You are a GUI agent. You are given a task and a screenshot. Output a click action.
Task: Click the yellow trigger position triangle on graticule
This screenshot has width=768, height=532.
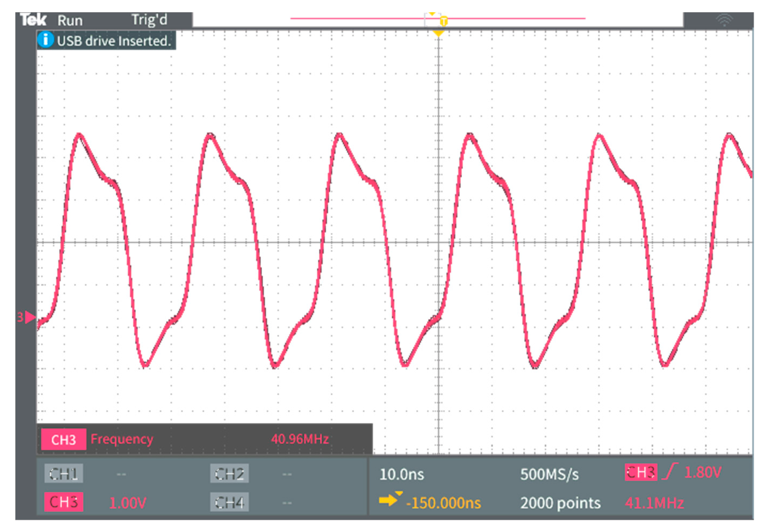pyautogui.click(x=438, y=33)
